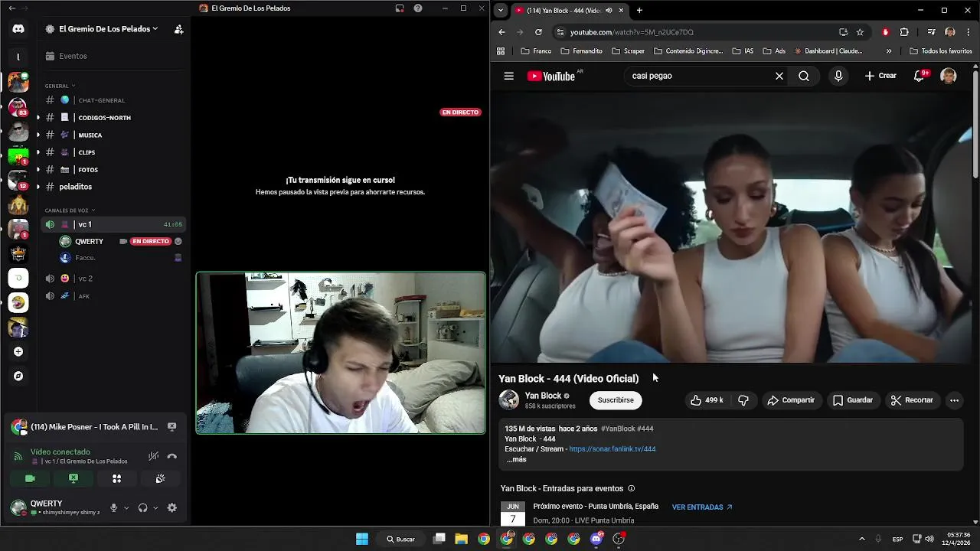The height and width of the screenshot is (551, 980).
Task: Open Discord direct messages home icon
Action: (x=18, y=29)
